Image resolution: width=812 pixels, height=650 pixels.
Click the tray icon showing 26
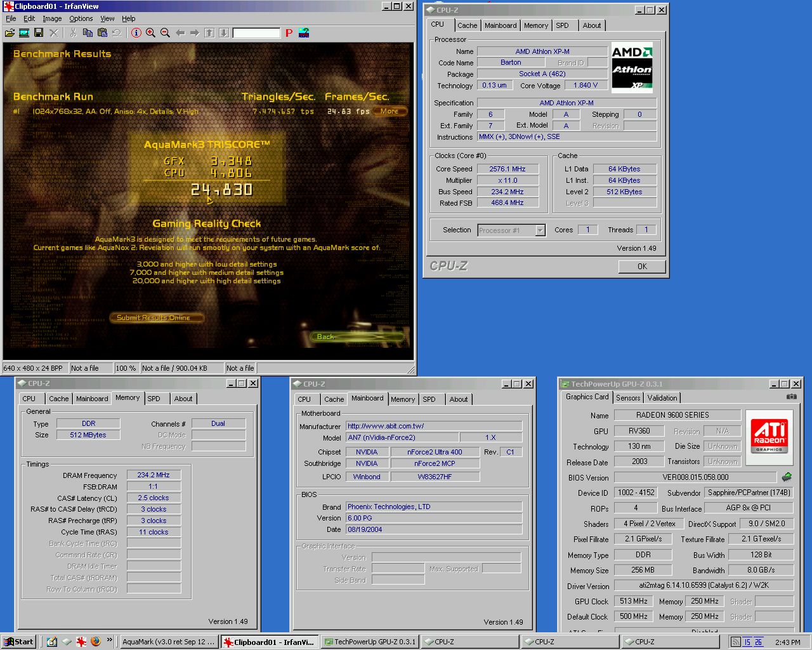tap(758, 642)
